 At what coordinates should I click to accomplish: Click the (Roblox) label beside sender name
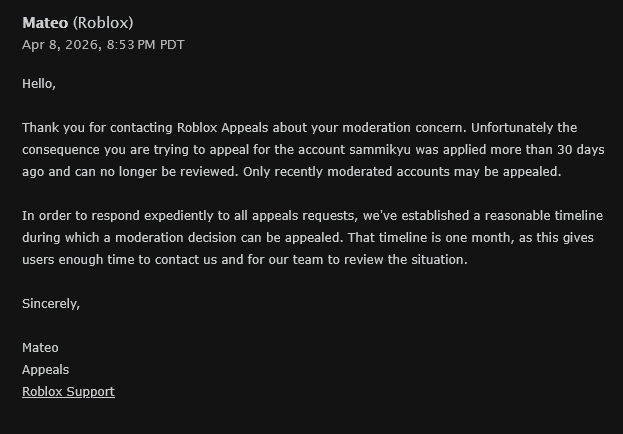(x=103, y=22)
